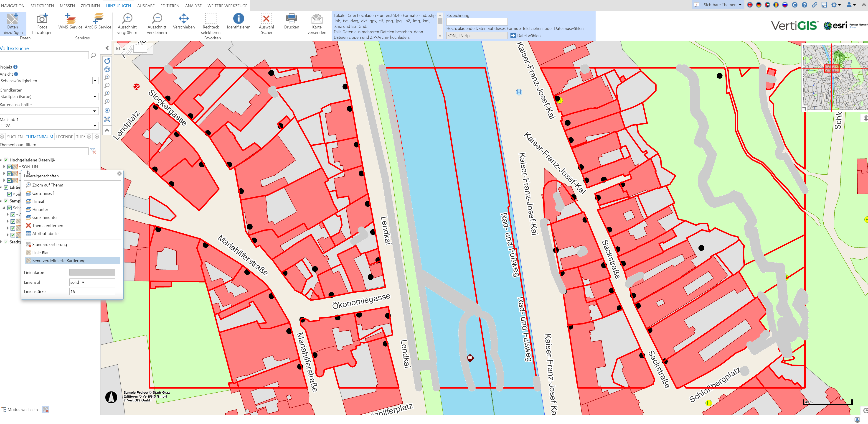Switch to the LEGENDE tab
Image resolution: width=868 pixels, height=424 pixels.
pyautogui.click(x=65, y=136)
